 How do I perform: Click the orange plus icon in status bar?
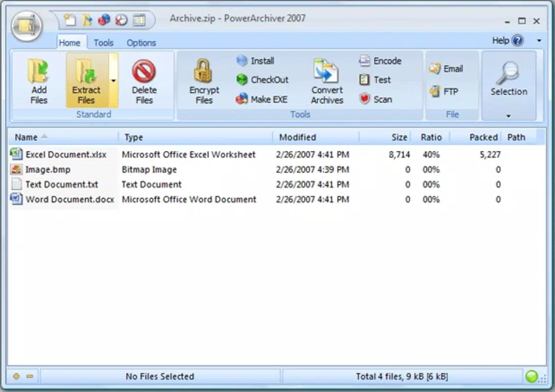click(16, 376)
